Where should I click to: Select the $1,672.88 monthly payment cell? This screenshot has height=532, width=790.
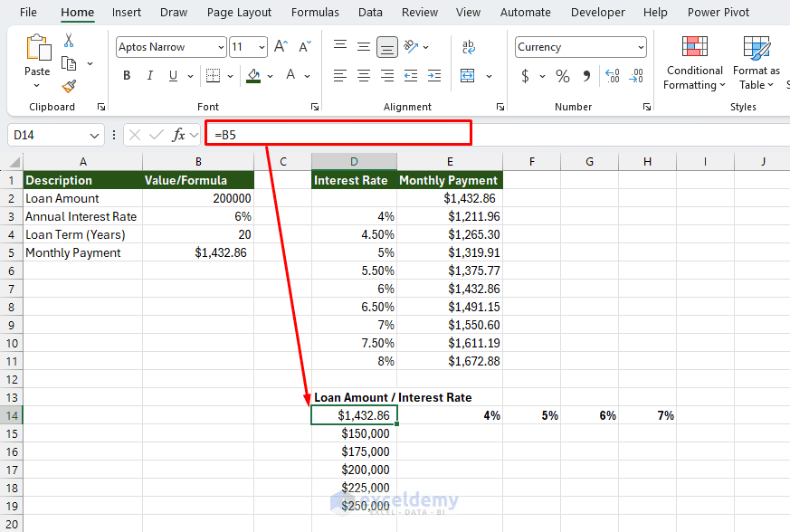[x=450, y=361]
